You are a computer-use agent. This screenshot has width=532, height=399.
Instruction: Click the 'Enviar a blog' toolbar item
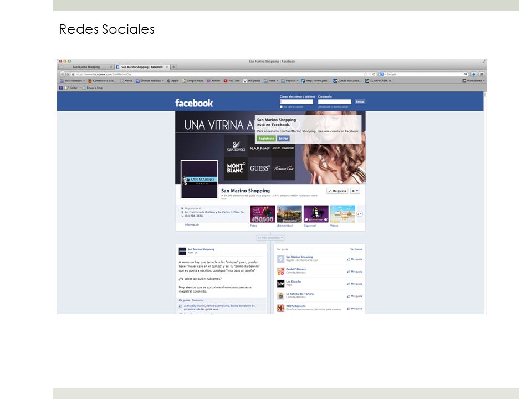[93, 88]
